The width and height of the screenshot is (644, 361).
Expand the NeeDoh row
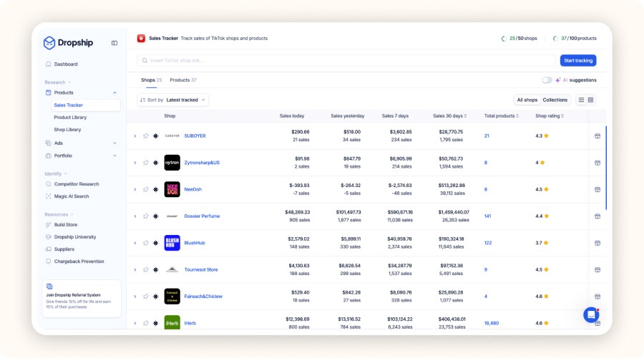click(135, 190)
